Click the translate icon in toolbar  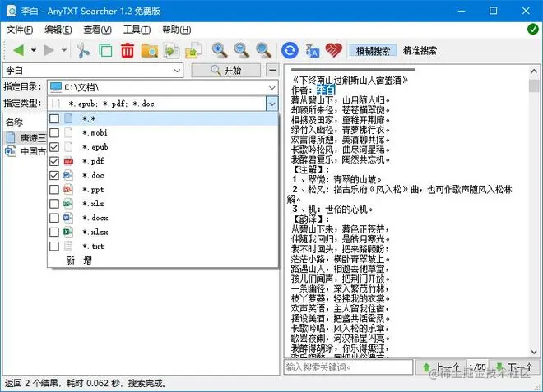pos(312,50)
